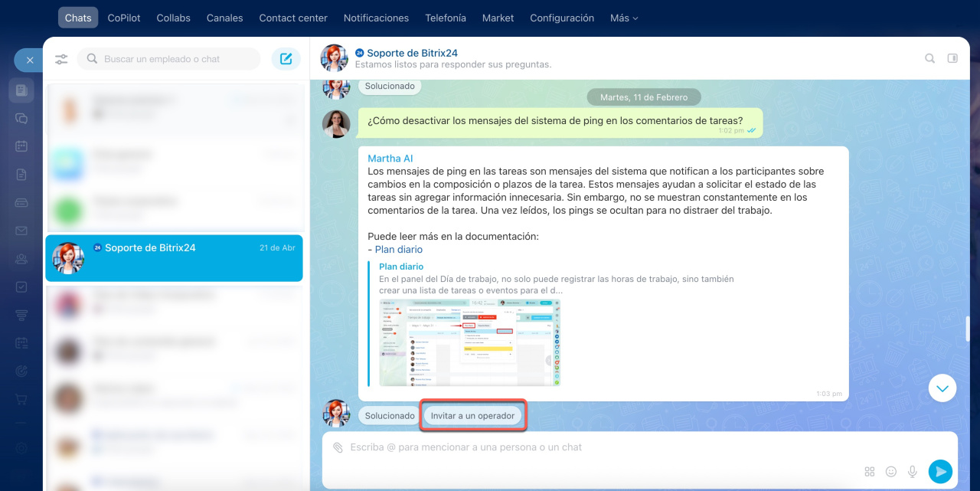Open the mail icon in left rail
This screenshot has width=980, height=491.
(x=21, y=231)
